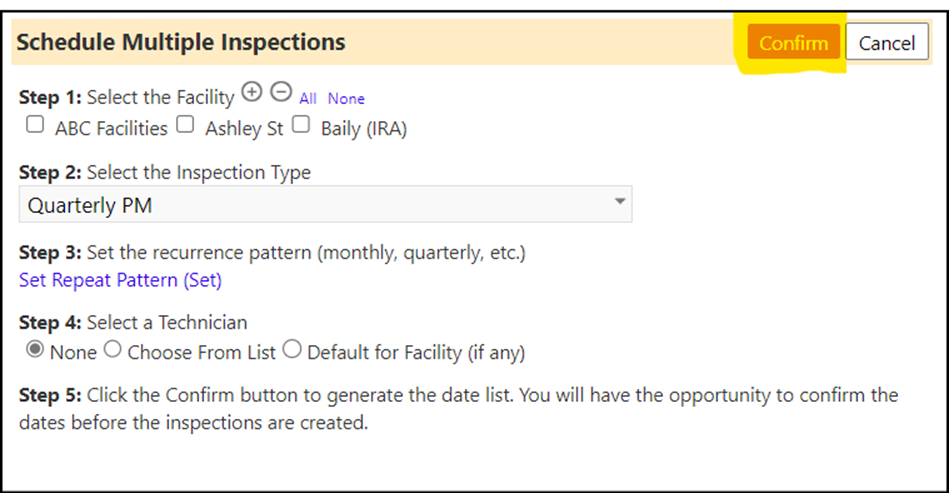Click the 'Default for Facility (if any)' label
Image resolution: width=949 pixels, height=493 pixels.
pyautogui.click(x=416, y=353)
